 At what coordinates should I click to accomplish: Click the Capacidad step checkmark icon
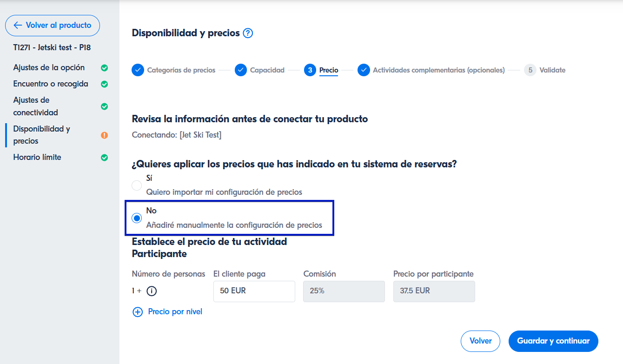point(240,70)
